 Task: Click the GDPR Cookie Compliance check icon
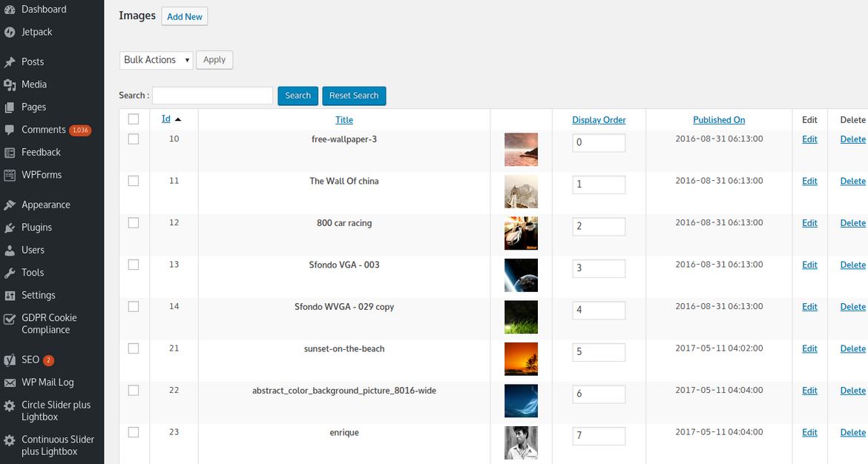coord(10,319)
